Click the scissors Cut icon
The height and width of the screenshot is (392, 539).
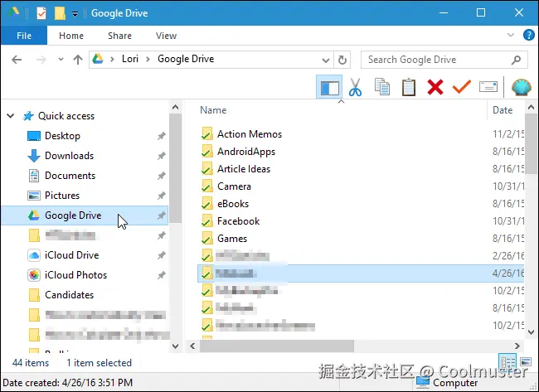(355, 87)
